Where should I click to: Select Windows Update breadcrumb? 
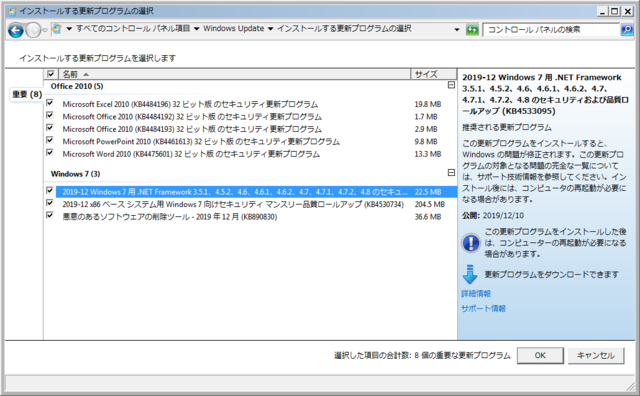pos(233,29)
